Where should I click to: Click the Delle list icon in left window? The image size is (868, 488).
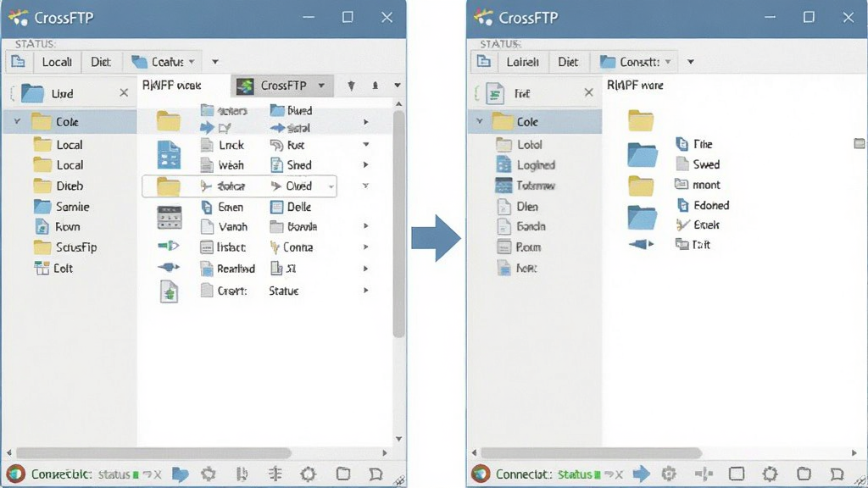tap(276, 207)
